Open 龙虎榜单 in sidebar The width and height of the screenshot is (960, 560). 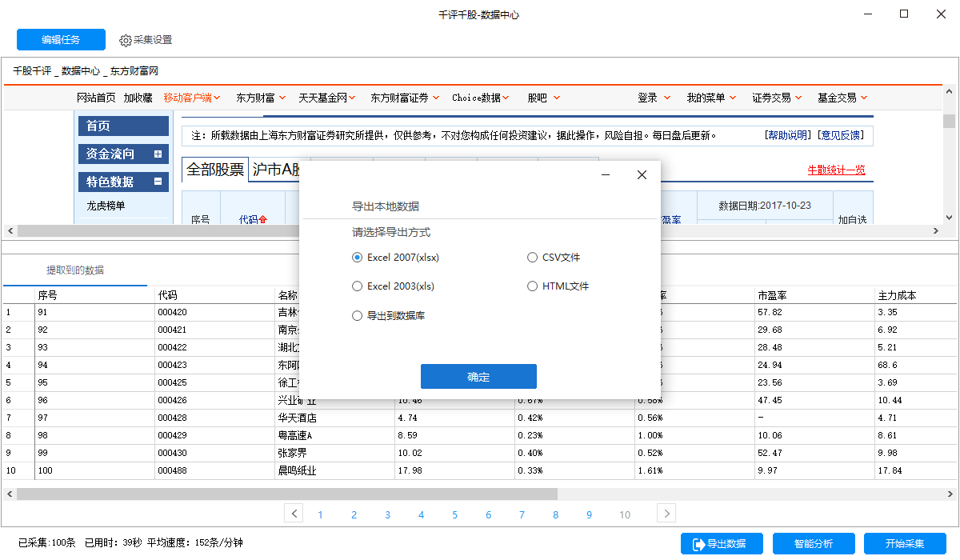click(x=106, y=206)
